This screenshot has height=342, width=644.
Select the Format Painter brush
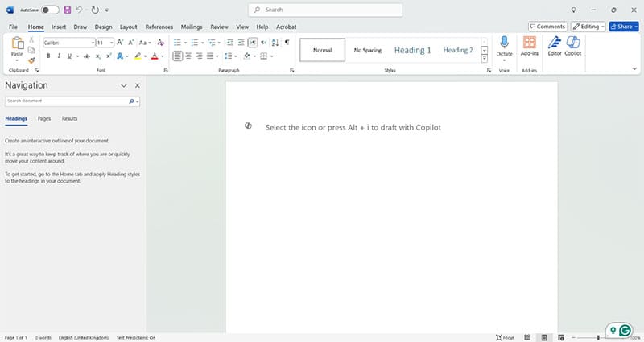tap(31, 60)
